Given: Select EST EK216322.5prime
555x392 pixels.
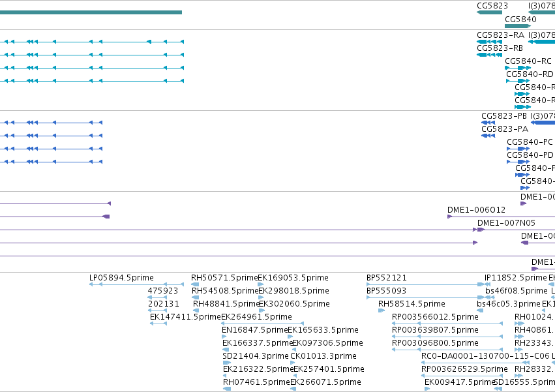Looking at the screenshot, I should click(x=258, y=369).
